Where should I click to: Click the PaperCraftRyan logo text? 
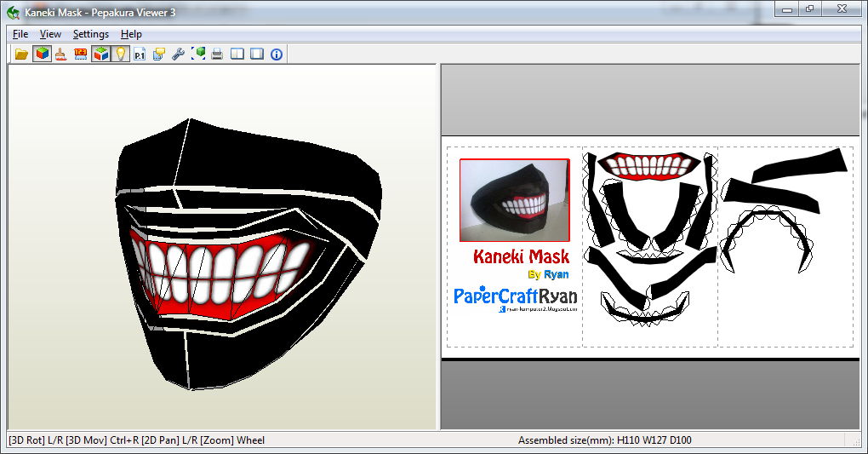pos(516,296)
